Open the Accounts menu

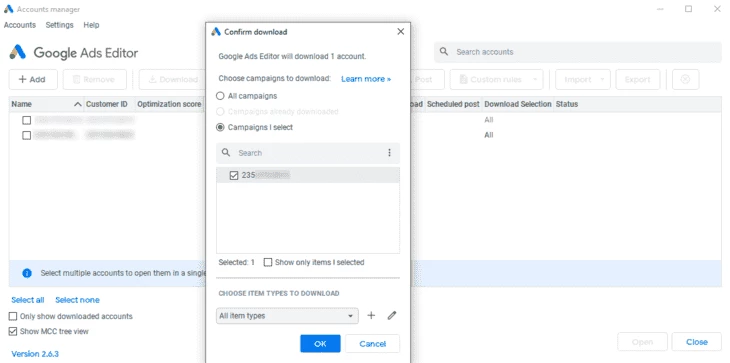pos(20,25)
